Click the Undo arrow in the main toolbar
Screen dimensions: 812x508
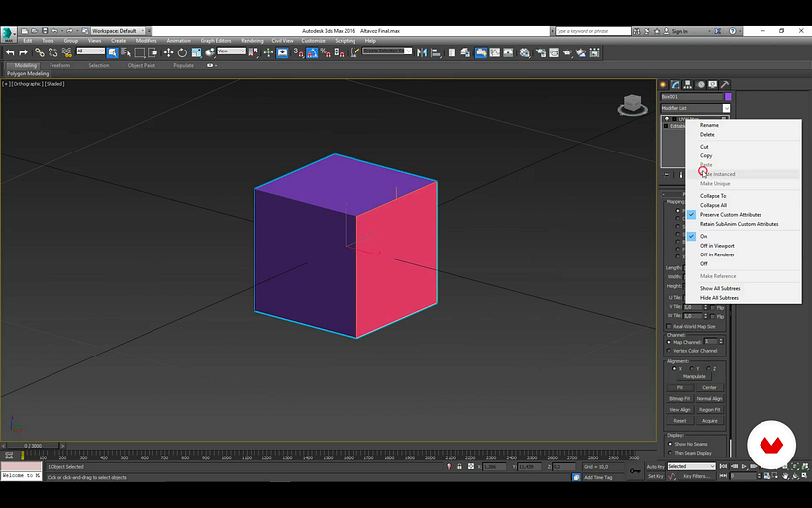10,52
